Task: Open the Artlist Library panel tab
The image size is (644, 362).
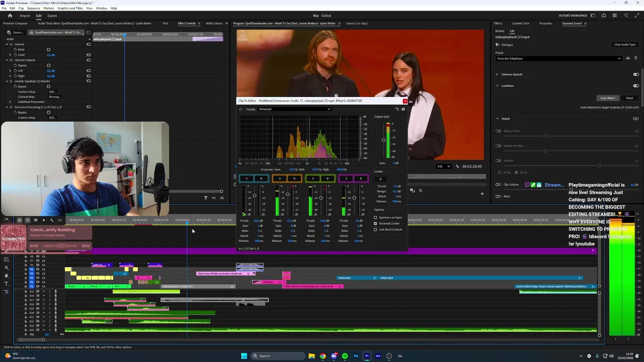Action: click(x=214, y=24)
